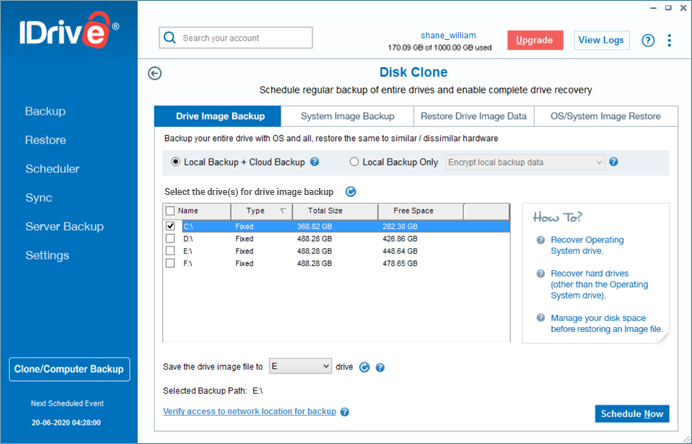The width and height of the screenshot is (692, 444).
Task: Click the Schedule Now button
Action: coord(632,414)
